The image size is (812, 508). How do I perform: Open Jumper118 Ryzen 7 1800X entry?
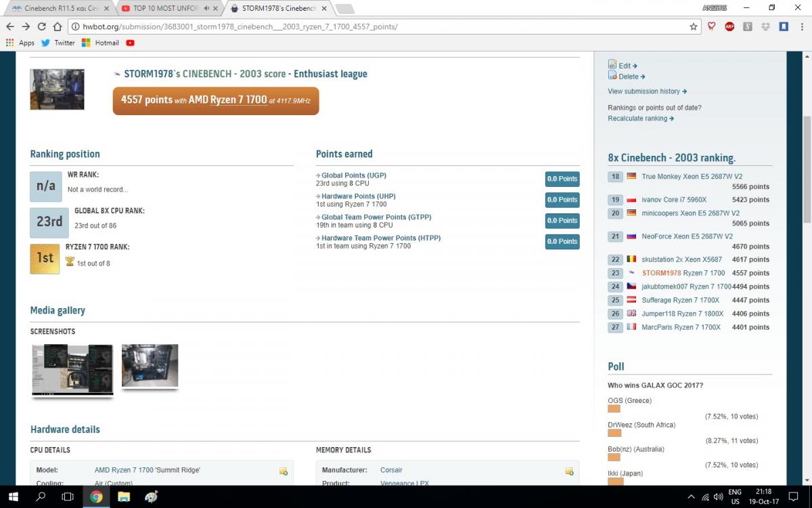[682, 314]
